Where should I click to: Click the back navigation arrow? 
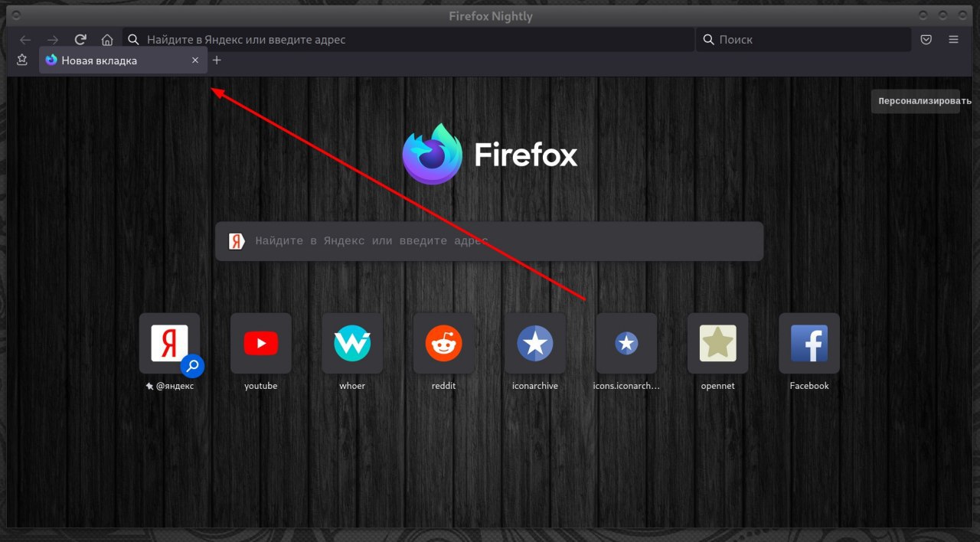tap(25, 40)
